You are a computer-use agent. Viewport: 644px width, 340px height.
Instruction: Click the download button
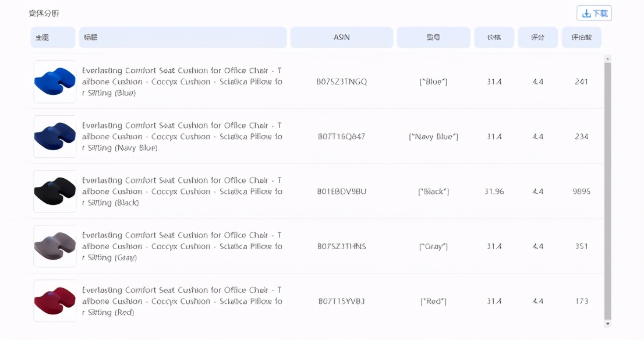point(594,13)
